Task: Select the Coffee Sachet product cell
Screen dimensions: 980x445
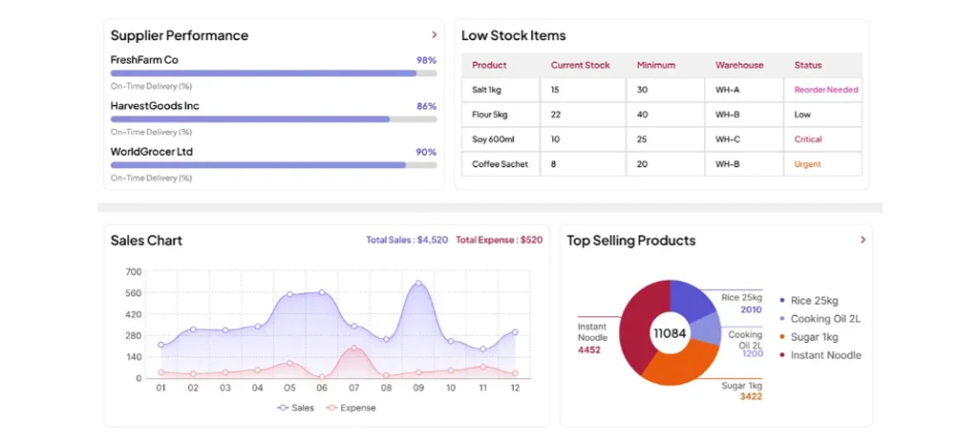Action: click(x=501, y=163)
